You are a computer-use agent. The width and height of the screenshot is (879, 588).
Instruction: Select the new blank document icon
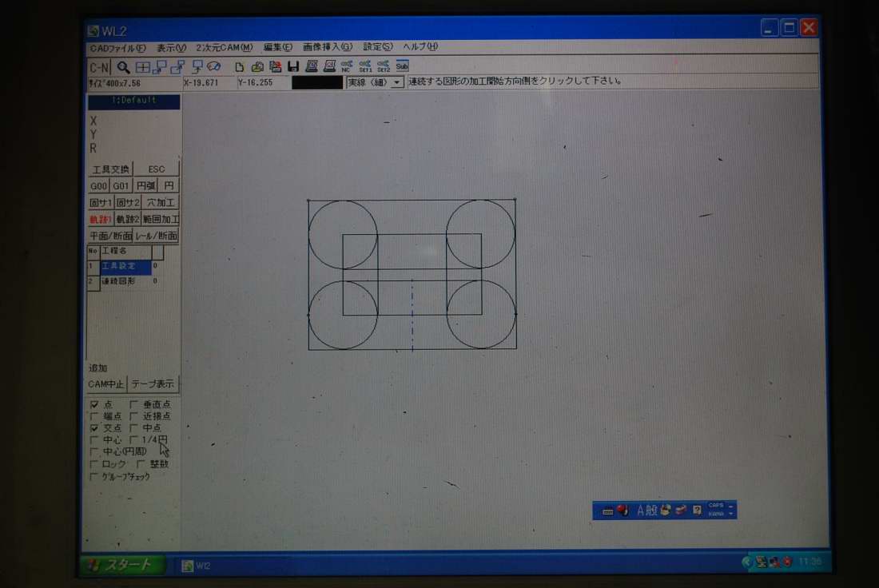240,66
